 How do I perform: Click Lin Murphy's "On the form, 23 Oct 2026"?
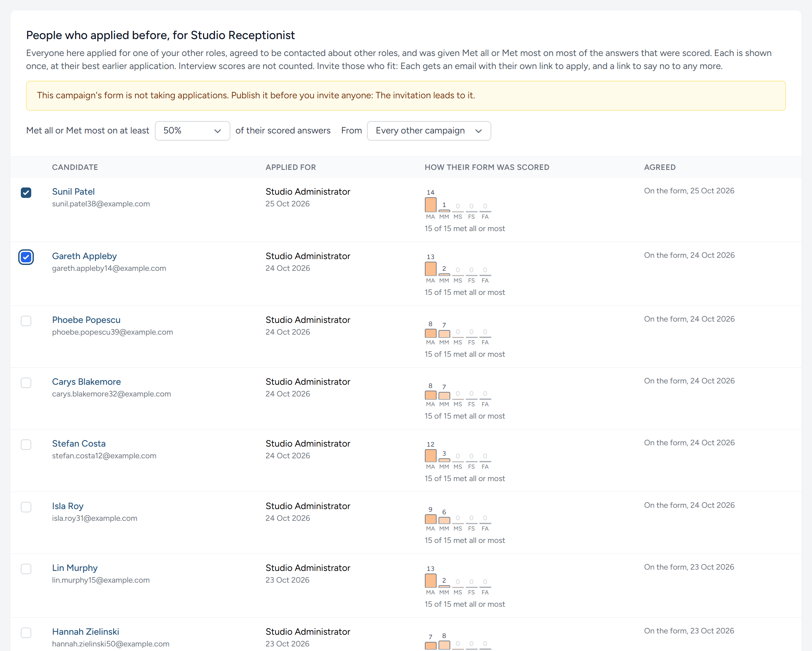pyautogui.click(x=689, y=567)
